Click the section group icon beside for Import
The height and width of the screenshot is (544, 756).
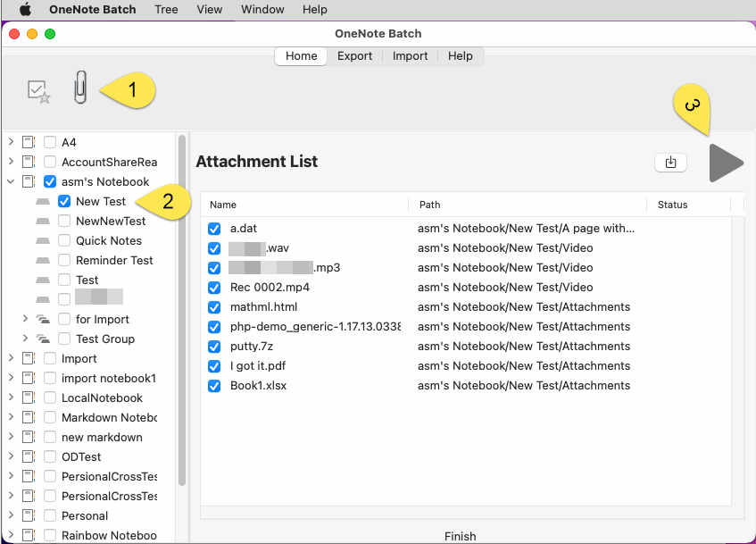click(x=44, y=319)
